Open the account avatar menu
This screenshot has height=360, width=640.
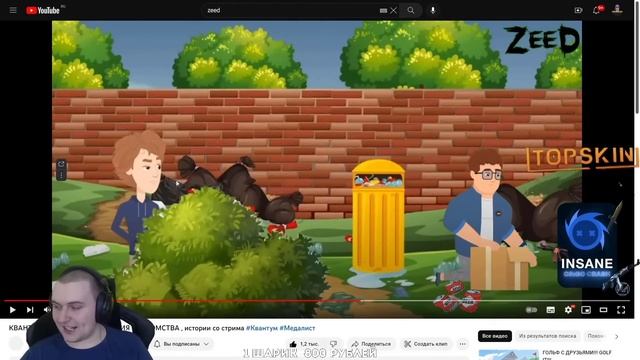tap(617, 9)
